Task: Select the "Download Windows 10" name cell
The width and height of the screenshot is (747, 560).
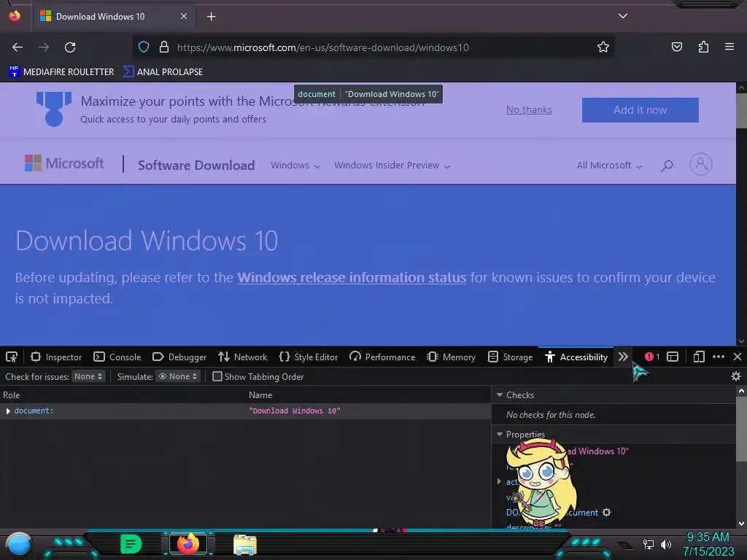Action: (x=295, y=411)
